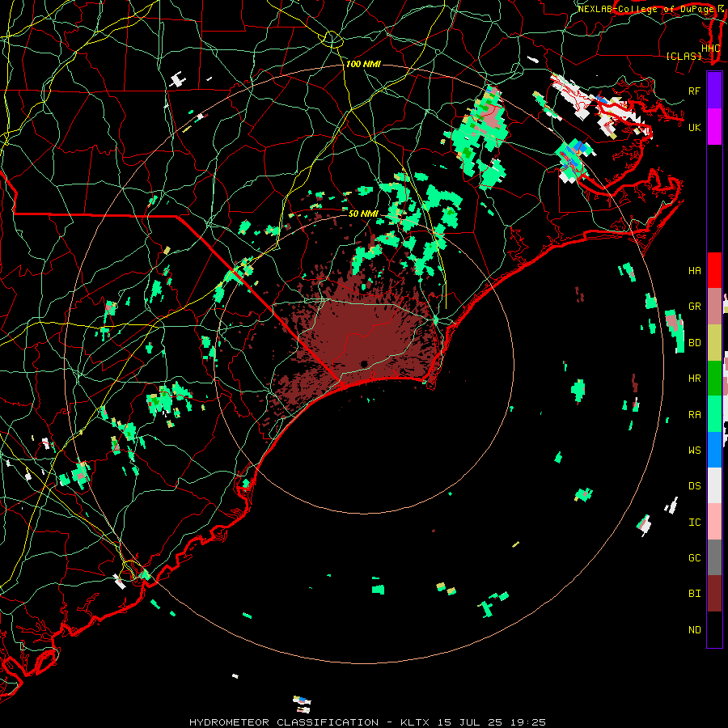Click the KLTX radar site identifier
This screenshot has width=728, height=728.
(415, 722)
